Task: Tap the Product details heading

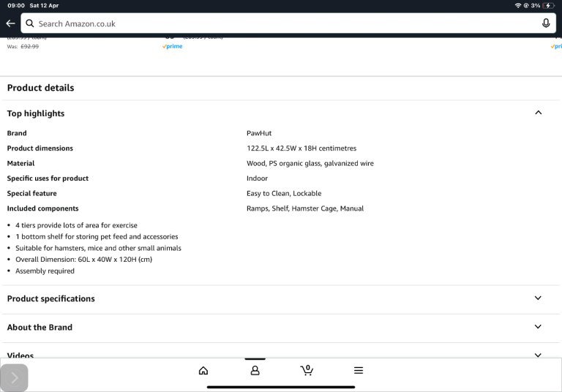Action: [x=40, y=88]
